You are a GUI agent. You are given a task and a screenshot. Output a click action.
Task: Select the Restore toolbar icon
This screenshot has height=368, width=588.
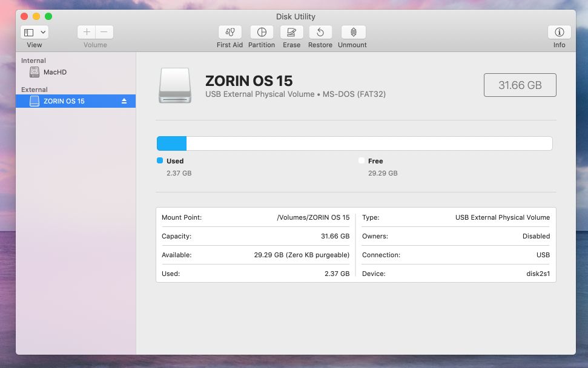coord(320,33)
